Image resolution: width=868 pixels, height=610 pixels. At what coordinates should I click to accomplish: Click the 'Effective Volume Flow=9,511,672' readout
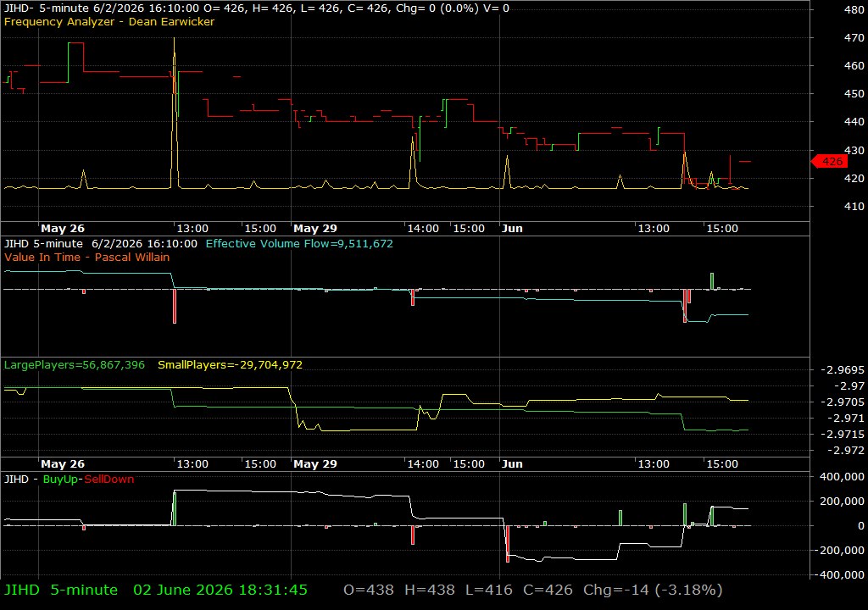point(299,243)
